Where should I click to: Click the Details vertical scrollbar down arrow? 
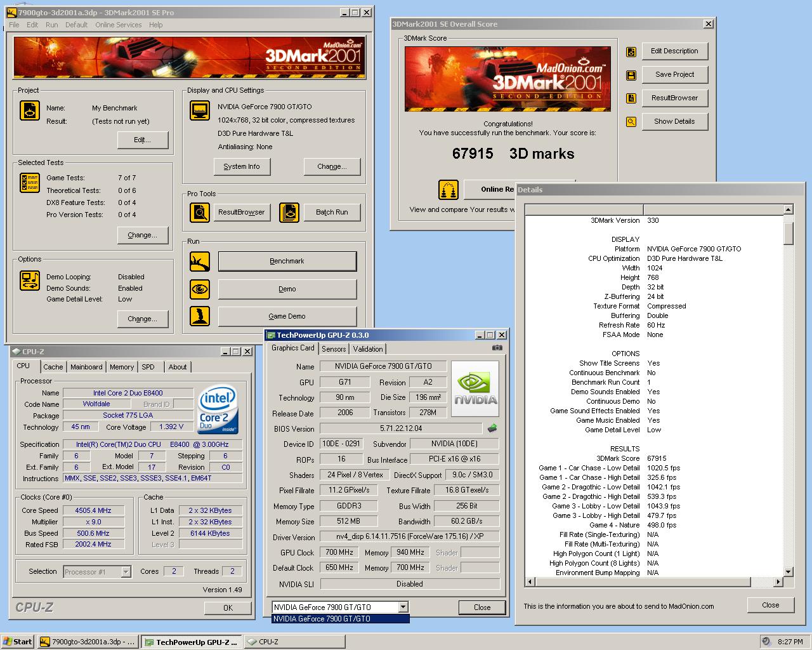click(x=789, y=572)
